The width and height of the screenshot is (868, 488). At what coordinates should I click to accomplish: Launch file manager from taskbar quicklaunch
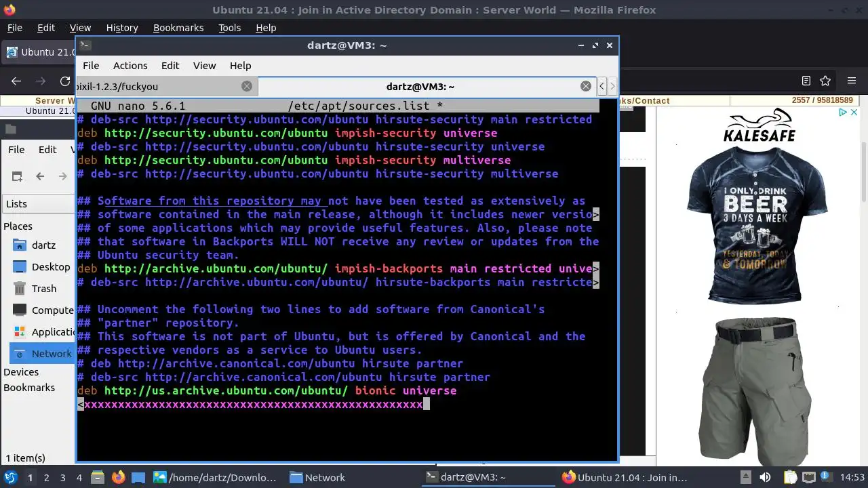97,477
